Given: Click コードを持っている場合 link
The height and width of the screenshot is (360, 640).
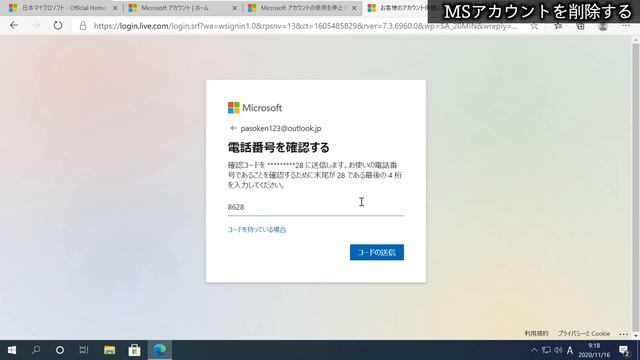Looking at the screenshot, I should tap(257, 229).
